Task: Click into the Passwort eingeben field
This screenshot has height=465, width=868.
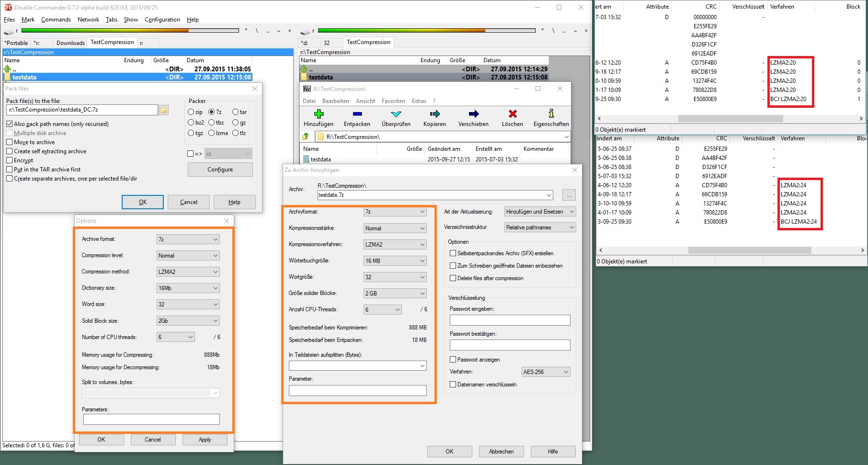Action: [510, 320]
